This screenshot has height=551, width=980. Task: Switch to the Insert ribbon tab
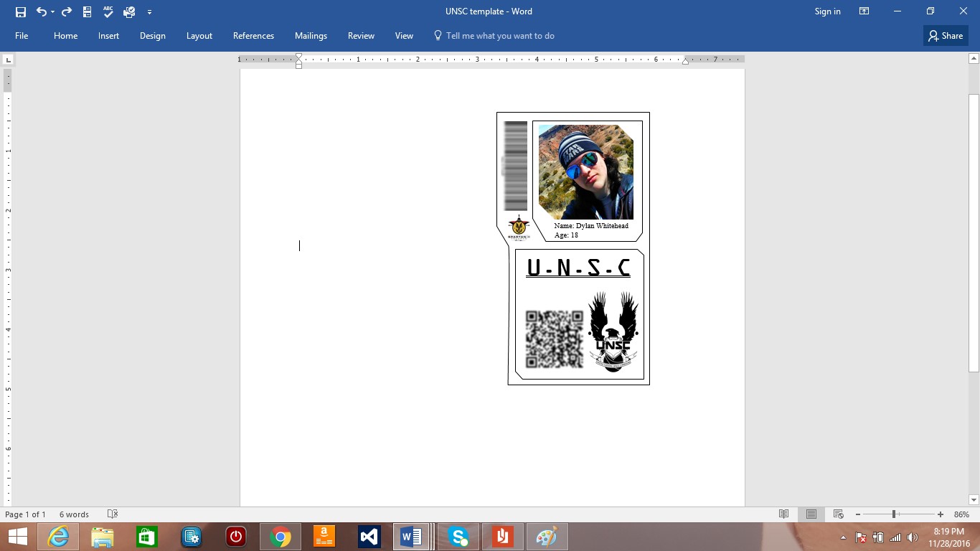[x=109, y=36]
